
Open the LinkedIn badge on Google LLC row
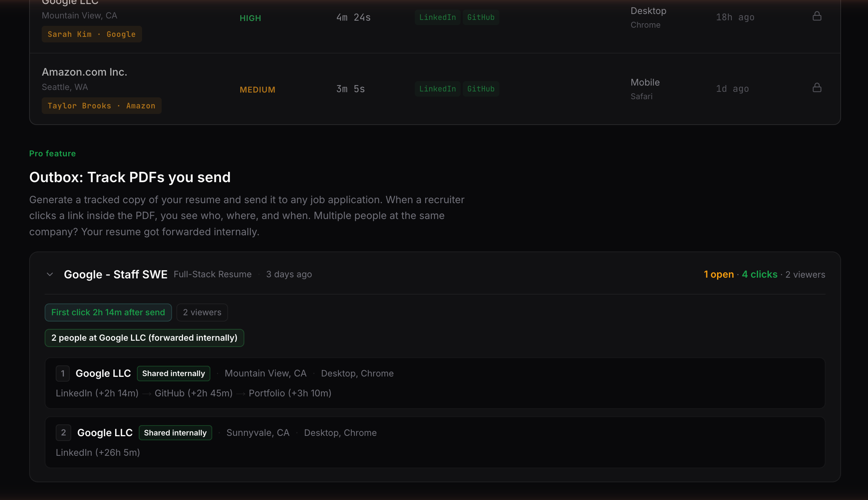[437, 17]
